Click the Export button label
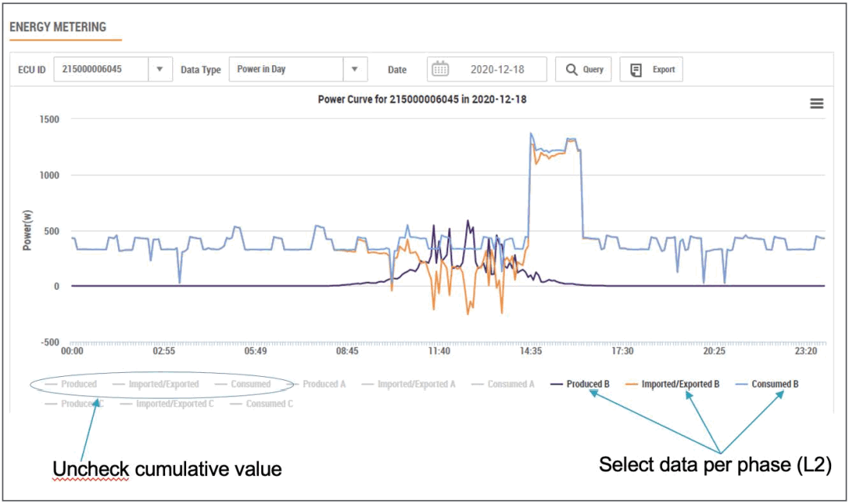 [x=663, y=70]
